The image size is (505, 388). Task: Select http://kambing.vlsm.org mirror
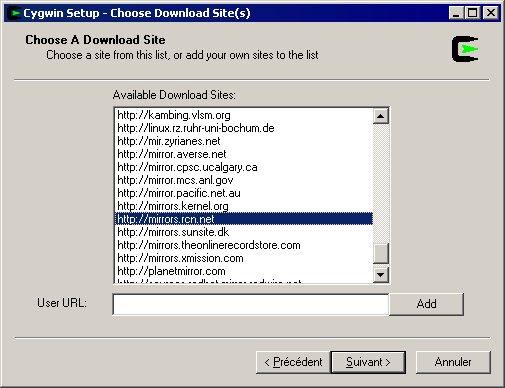coord(244,115)
